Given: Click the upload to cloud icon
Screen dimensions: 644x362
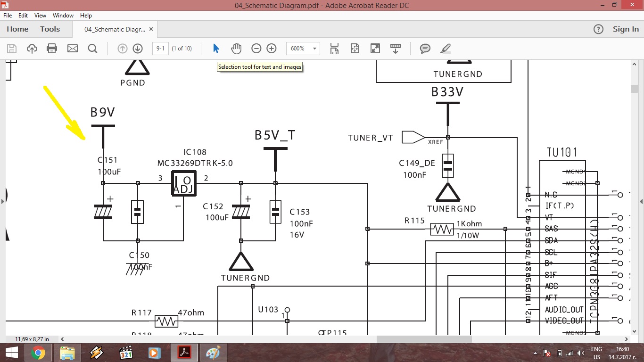Looking at the screenshot, I should [x=32, y=49].
